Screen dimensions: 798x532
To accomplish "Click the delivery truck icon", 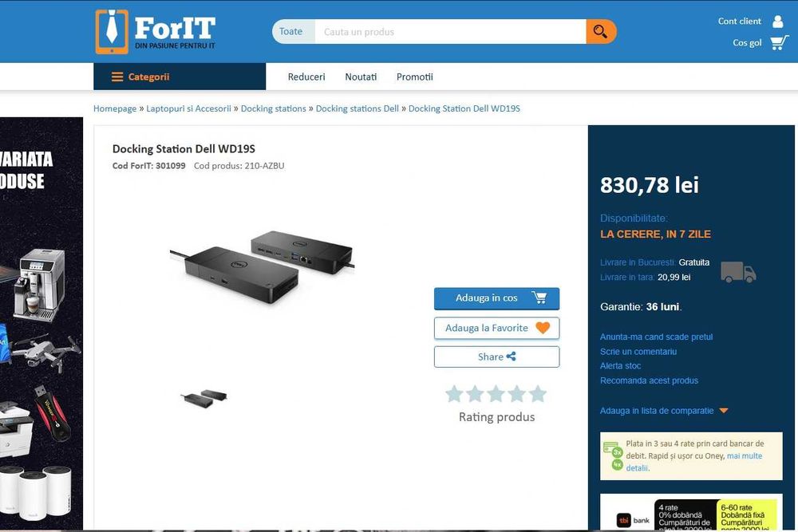I will [x=738, y=272].
